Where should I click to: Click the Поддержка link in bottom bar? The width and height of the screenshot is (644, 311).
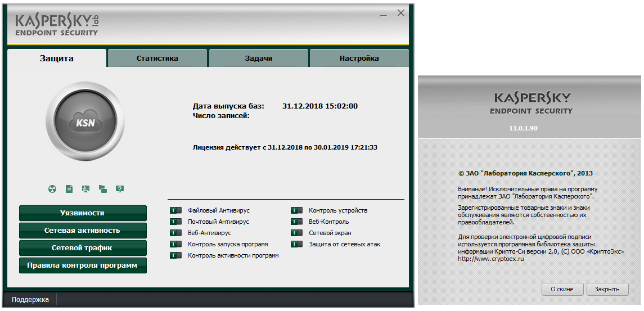[30, 300]
